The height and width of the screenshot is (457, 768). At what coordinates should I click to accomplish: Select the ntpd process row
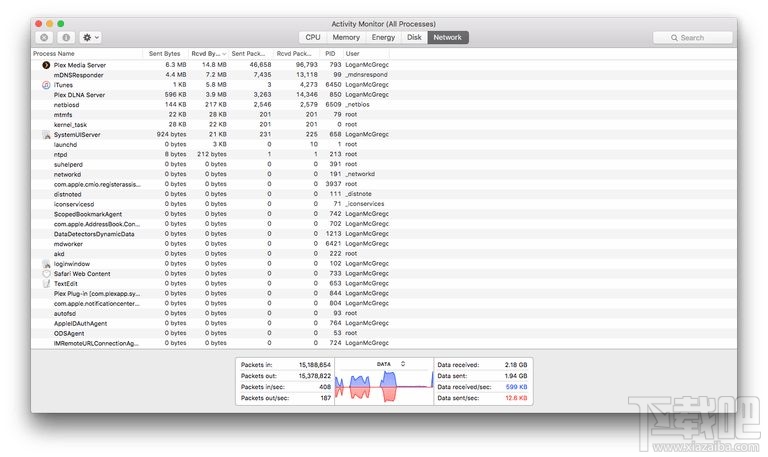384,154
